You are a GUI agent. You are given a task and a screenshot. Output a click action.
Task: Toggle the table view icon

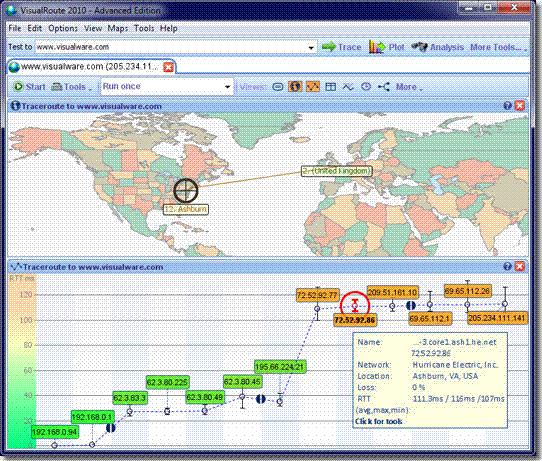pos(330,87)
